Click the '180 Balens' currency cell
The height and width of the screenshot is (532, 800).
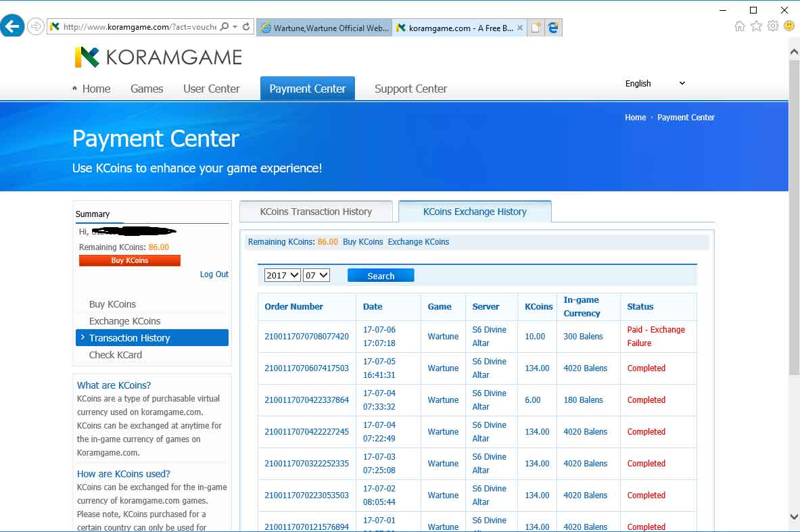coord(583,400)
